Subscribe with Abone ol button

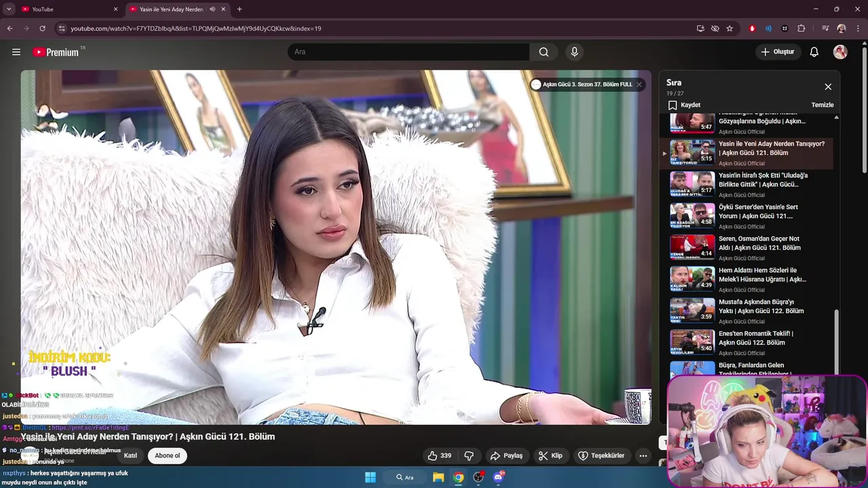pos(167,455)
